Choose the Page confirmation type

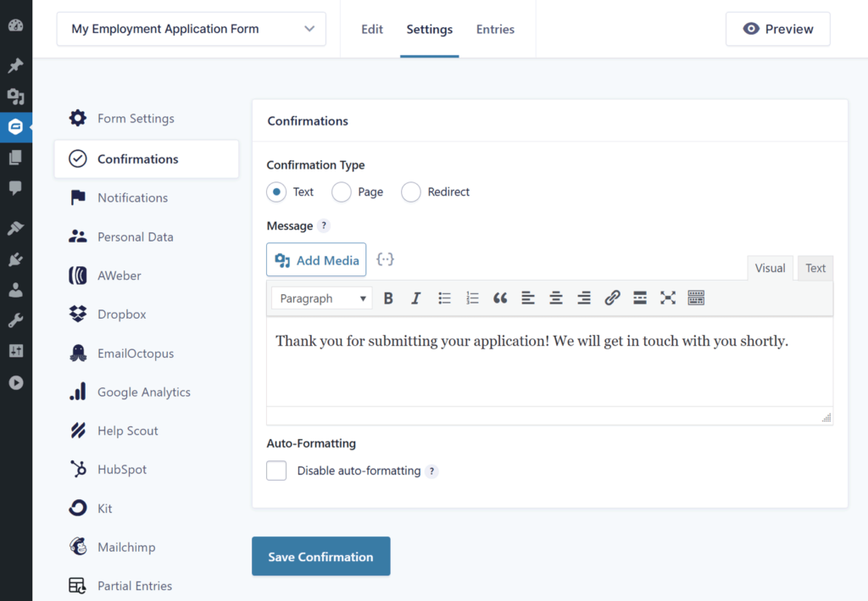tap(342, 192)
